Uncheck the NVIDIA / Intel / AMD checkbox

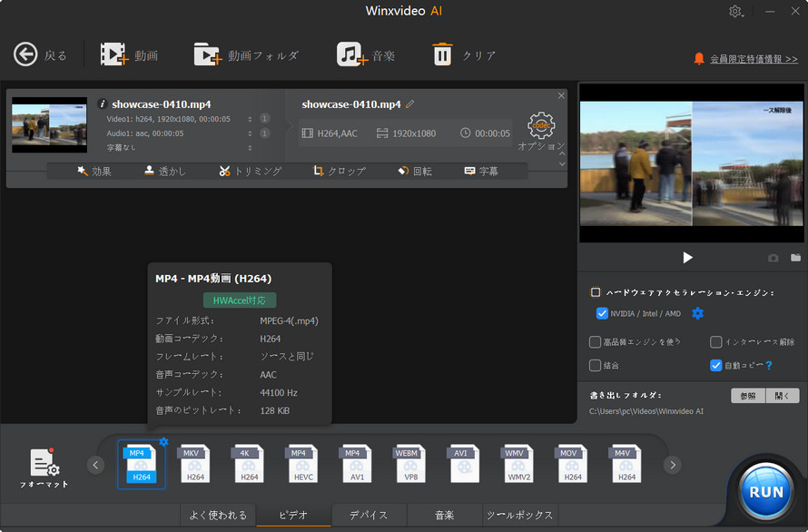click(x=602, y=313)
